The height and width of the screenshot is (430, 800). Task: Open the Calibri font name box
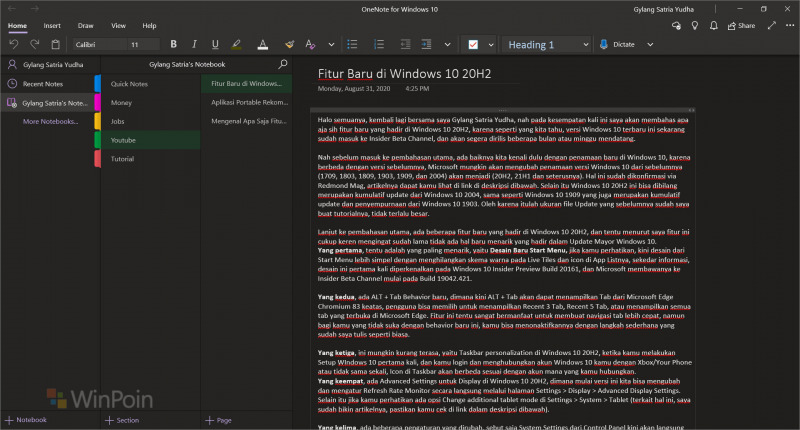tap(99, 44)
